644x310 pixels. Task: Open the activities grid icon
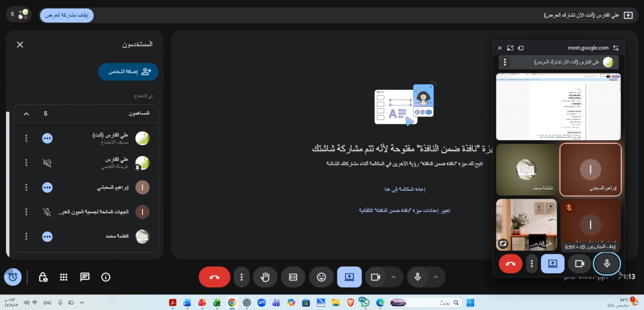point(63,277)
